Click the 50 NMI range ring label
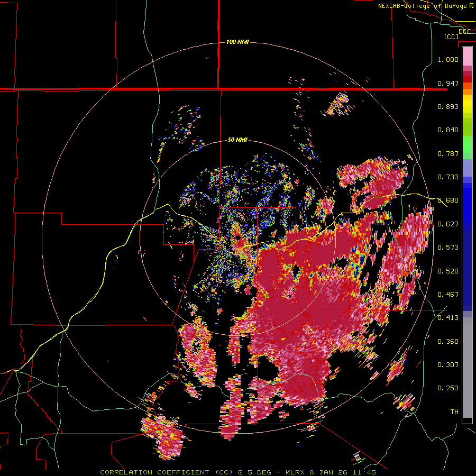This screenshot has width=476, height=476. (237, 140)
